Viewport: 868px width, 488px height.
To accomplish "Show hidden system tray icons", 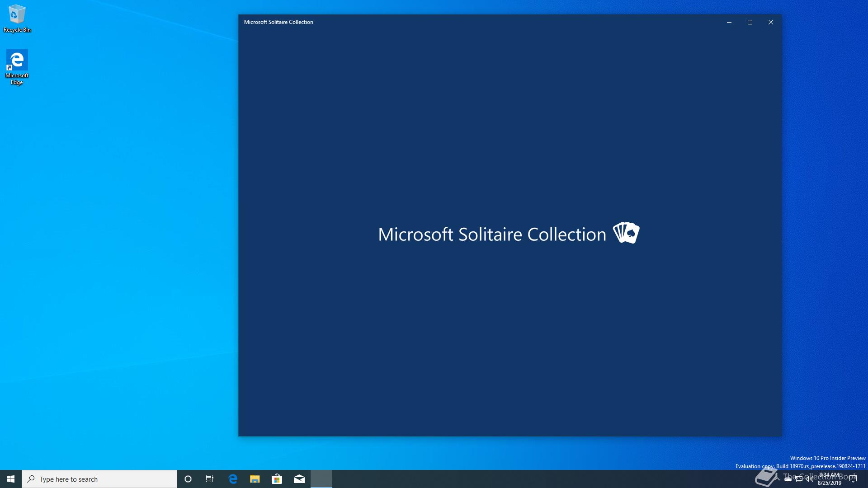I will click(x=777, y=479).
